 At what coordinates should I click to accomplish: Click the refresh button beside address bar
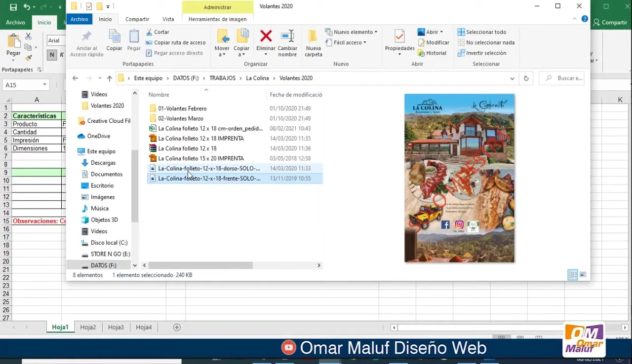tap(526, 78)
